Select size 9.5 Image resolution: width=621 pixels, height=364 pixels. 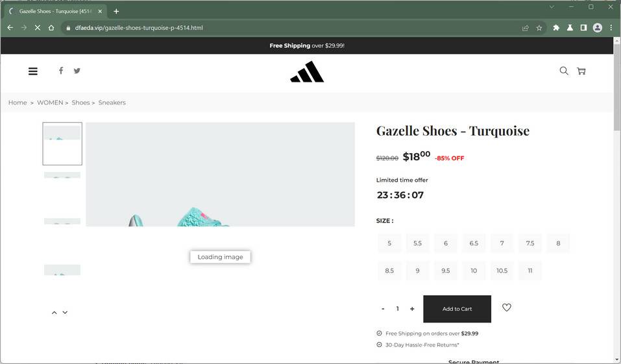(x=446, y=271)
